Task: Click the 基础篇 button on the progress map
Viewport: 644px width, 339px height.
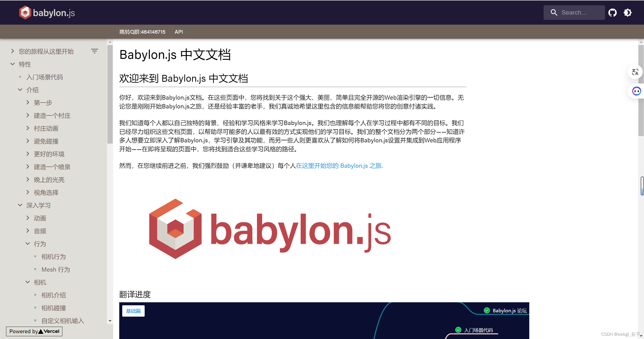Action: pos(133,311)
